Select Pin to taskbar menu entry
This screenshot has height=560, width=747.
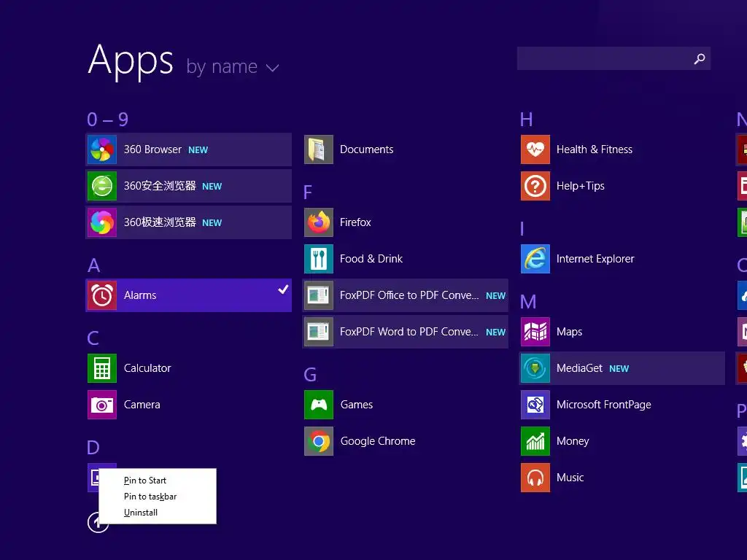pyautogui.click(x=150, y=497)
